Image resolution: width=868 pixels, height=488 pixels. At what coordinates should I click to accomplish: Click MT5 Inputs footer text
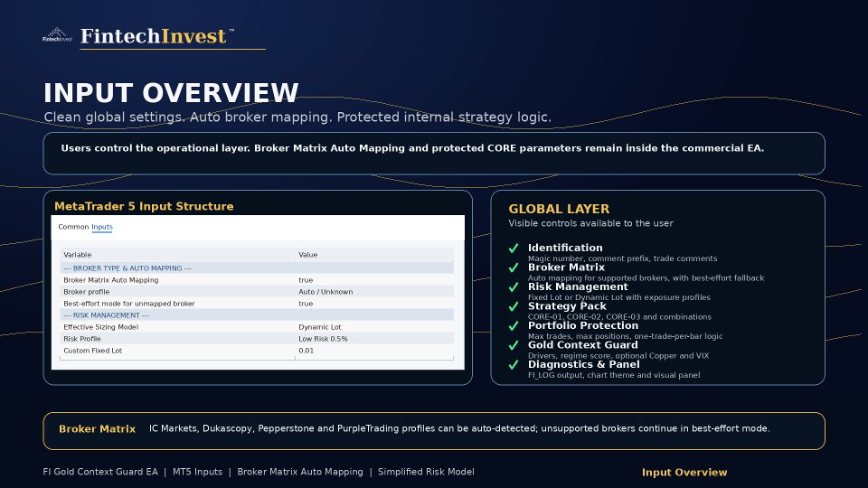click(x=198, y=472)
